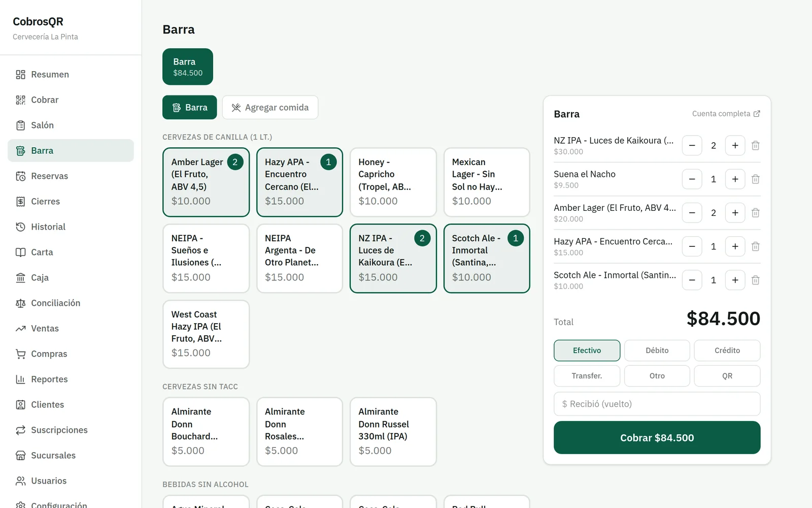
Task: Reduce Amber Lager quantity by one
Action: pos(692,213)
